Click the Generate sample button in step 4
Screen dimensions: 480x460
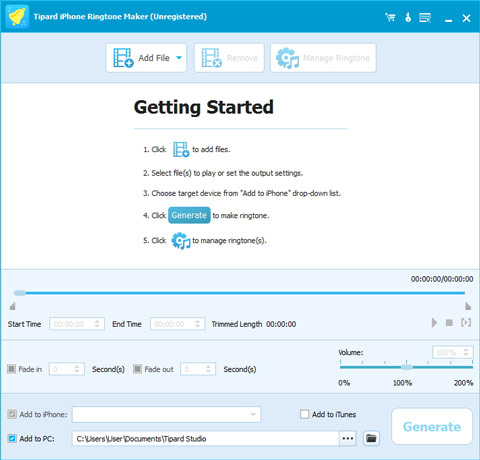pos(189,215)
